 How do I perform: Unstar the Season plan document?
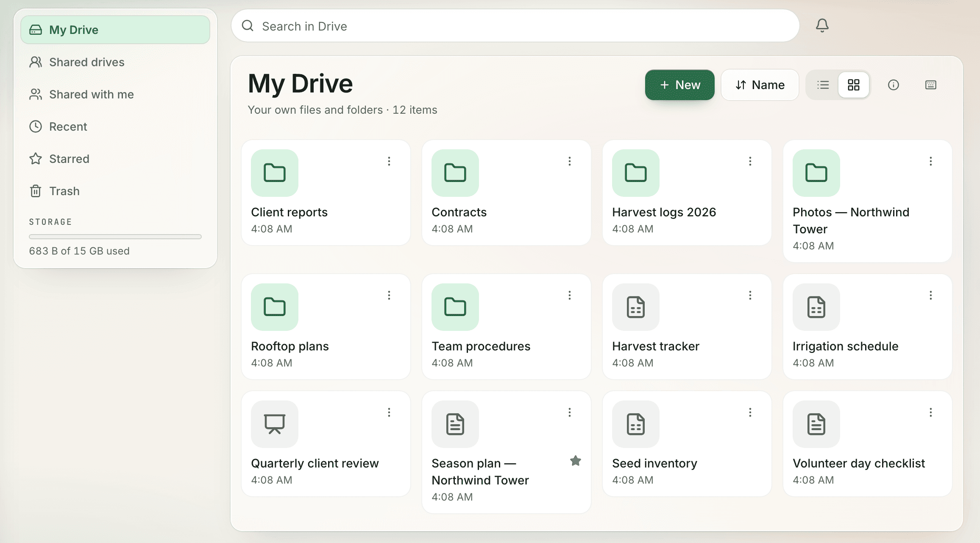tap(575, 461)
